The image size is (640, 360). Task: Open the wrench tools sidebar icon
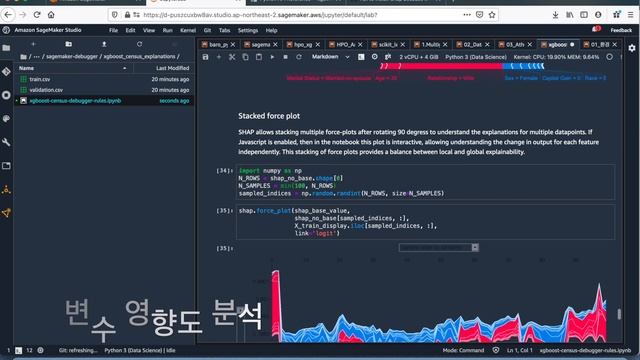click(6, 142)
